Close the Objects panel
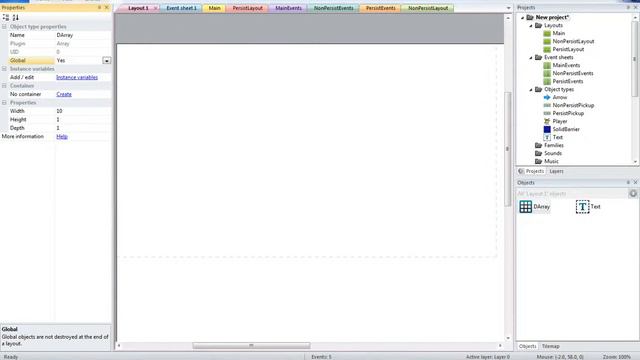The width and height of the screenshot is (640, 360). [x=635, y=182]
